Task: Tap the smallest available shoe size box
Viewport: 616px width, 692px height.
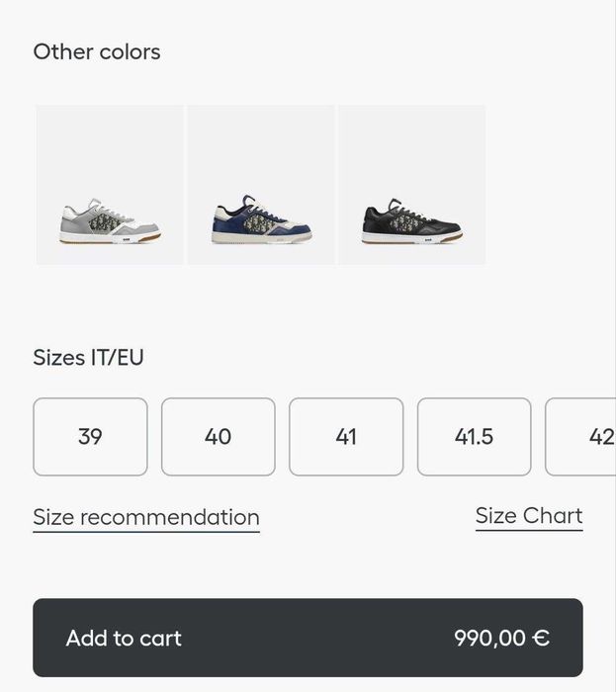Action: (90, 437)
